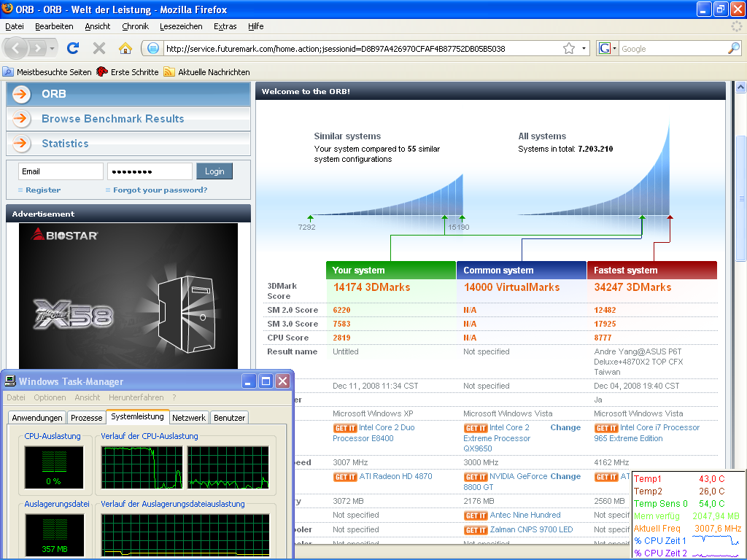
Task: Open the Statistics section
Action: click(128, 144)
